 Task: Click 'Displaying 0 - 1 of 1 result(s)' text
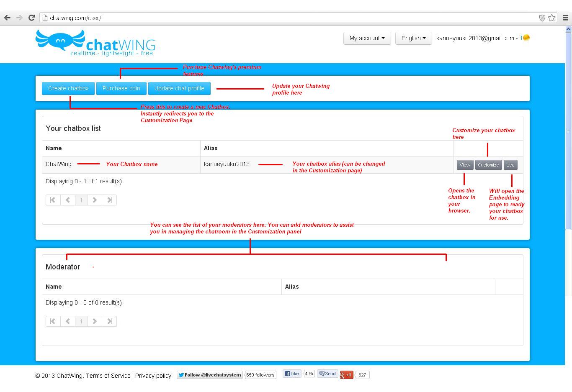tap(84, 181)
